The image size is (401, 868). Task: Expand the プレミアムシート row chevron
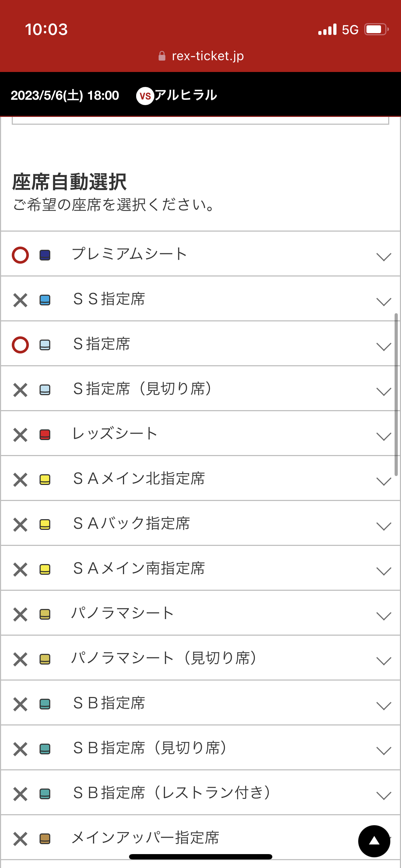point(384,257)
